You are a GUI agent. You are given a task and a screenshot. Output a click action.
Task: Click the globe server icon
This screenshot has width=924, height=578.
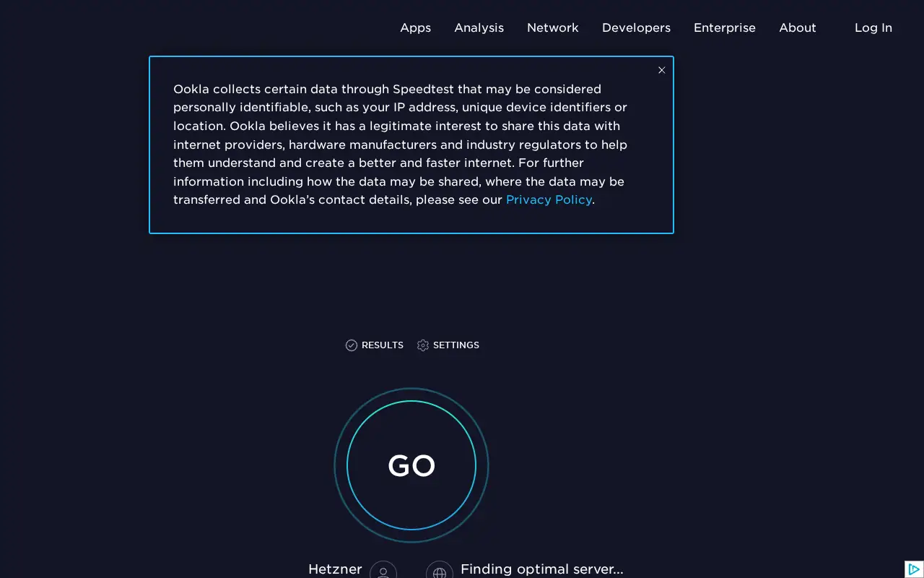coord(440,571)
